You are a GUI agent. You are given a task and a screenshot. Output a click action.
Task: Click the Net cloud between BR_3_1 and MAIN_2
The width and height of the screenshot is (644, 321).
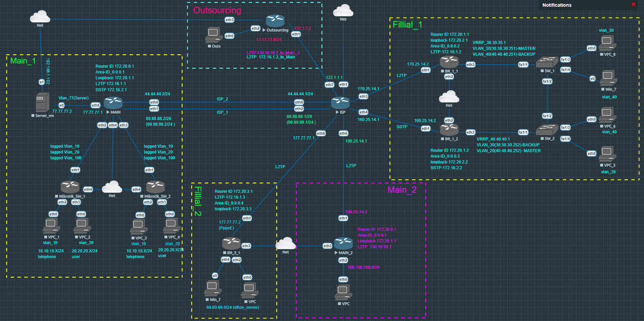pos(286,243)
